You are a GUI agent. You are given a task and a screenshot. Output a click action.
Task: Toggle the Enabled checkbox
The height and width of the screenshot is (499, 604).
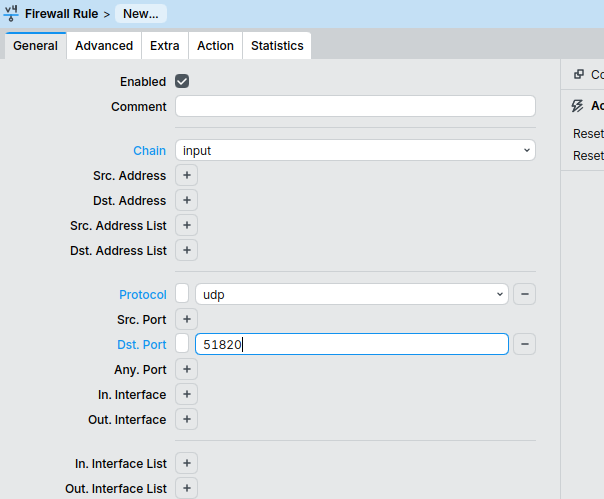pyautogui.click(x=182, y=81)
